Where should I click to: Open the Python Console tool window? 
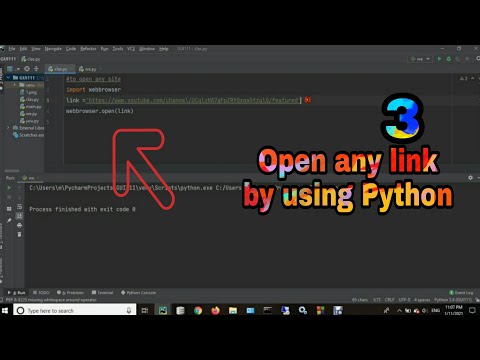point(138,293)
